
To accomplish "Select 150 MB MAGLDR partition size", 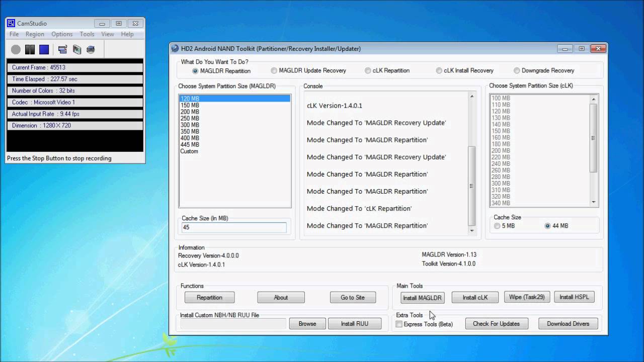I will tap(234, 105).
